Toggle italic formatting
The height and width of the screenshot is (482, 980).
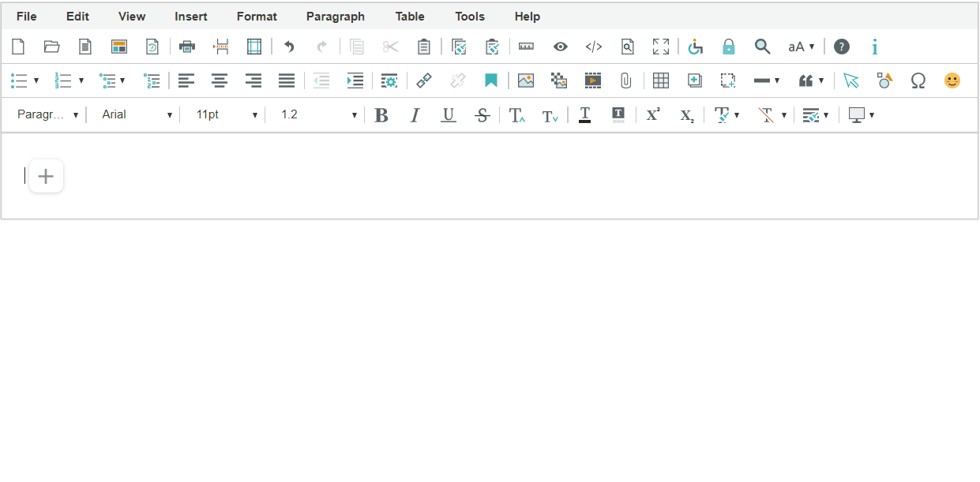pos(415,115)
